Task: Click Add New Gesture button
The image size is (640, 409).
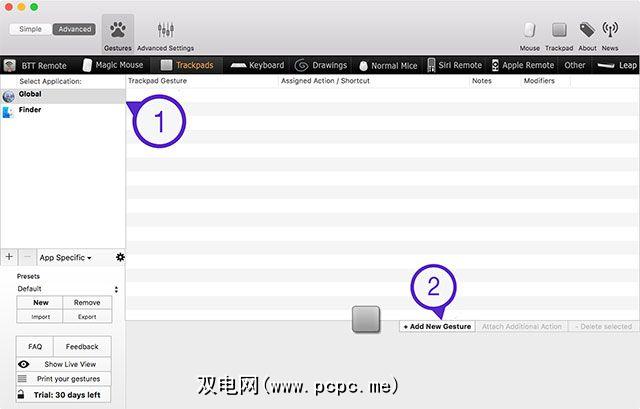Action: pos(437,327)
